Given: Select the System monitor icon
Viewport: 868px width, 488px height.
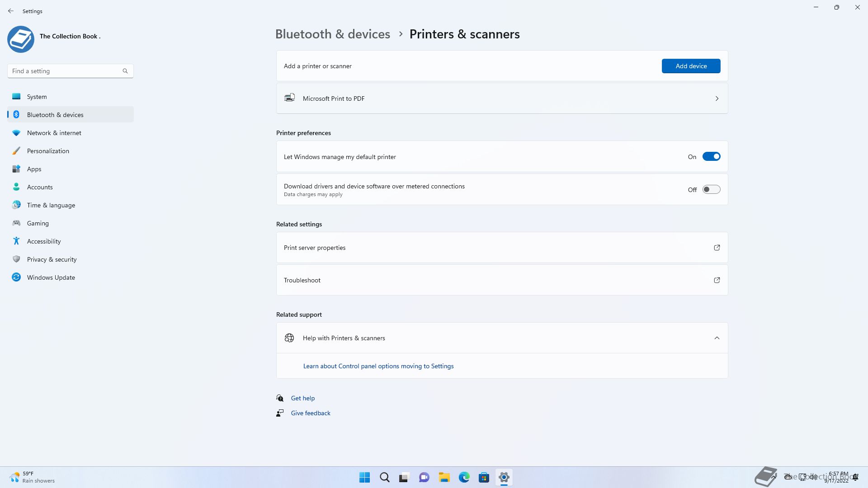Looking at the screenshot, I should (x=16, y=96).
